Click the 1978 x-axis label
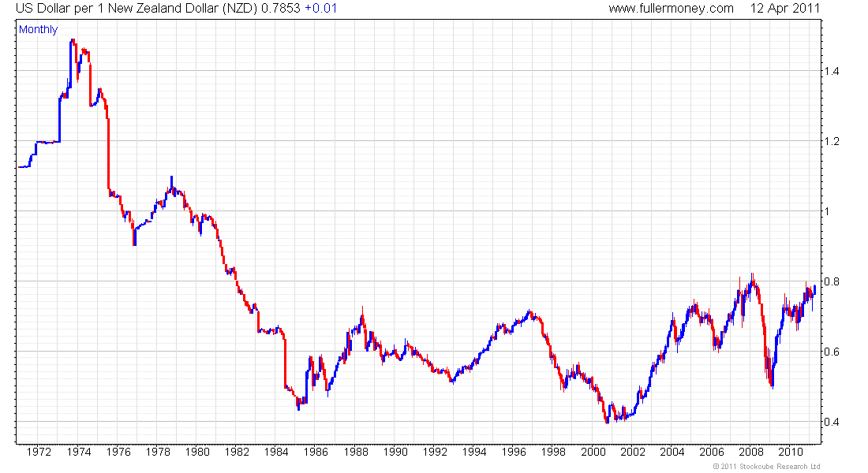 tap(158, 452)
